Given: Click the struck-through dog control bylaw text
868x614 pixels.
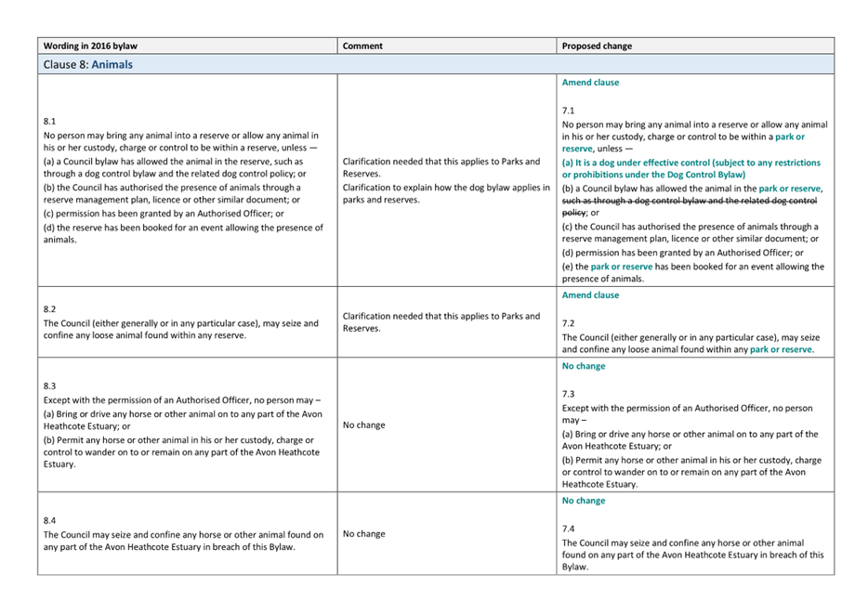Looking at the screenshot, I should [690, 201].
